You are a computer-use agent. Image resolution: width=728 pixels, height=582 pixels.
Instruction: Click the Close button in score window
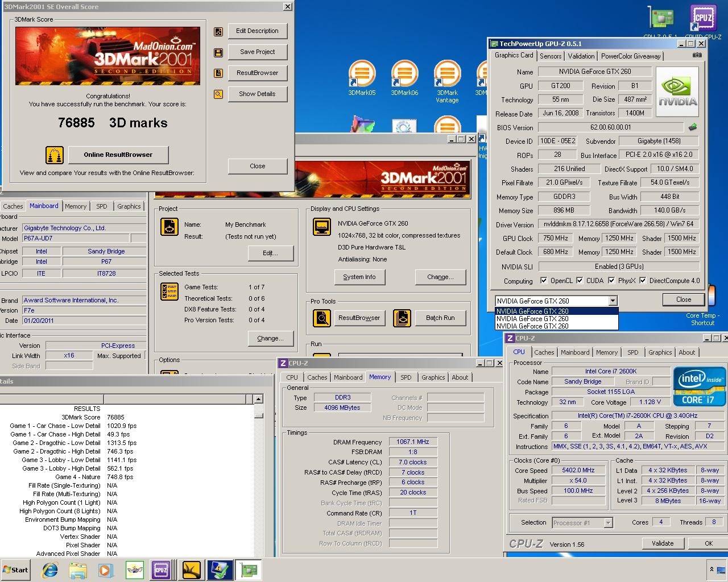[x=257, y=166]
